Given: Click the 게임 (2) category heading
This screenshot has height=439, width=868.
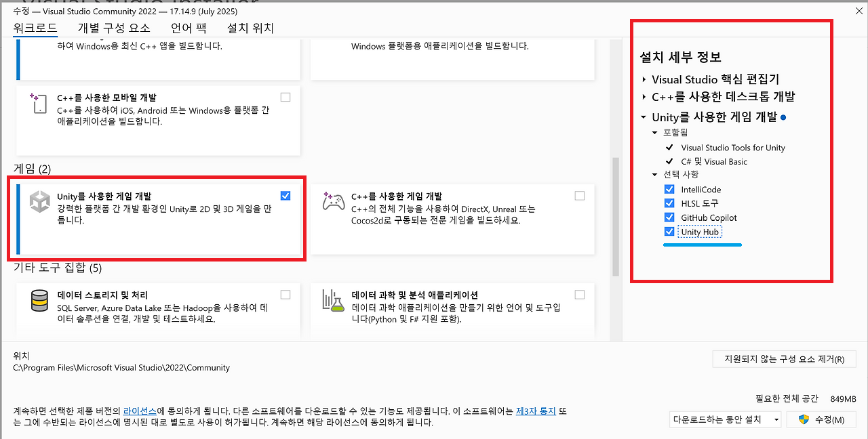Looking at the screenshot, I should (32, 168).
